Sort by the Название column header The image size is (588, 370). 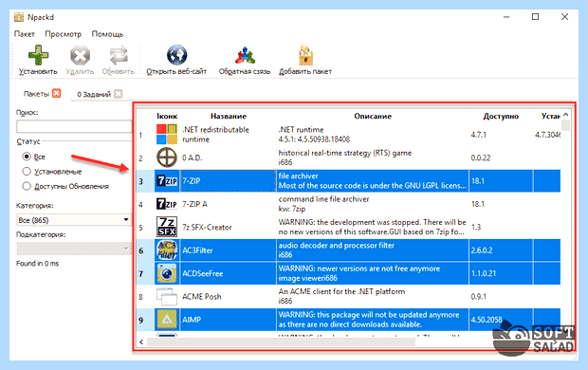229,117
